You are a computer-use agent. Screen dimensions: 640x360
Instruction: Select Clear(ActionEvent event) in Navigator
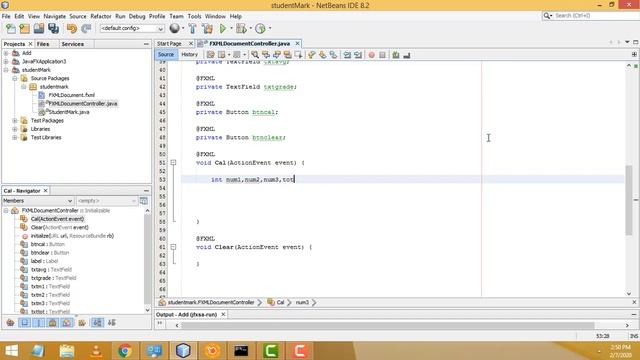point(60,227)
